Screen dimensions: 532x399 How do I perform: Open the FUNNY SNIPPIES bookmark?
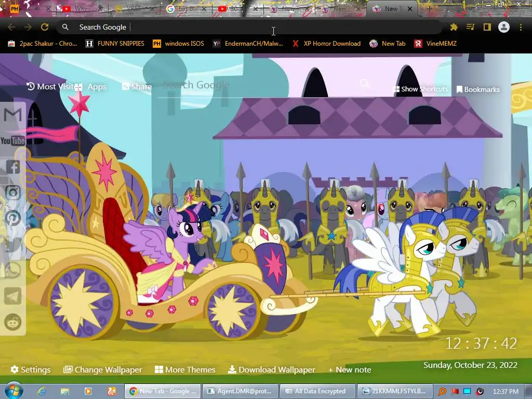pos(115,44)
